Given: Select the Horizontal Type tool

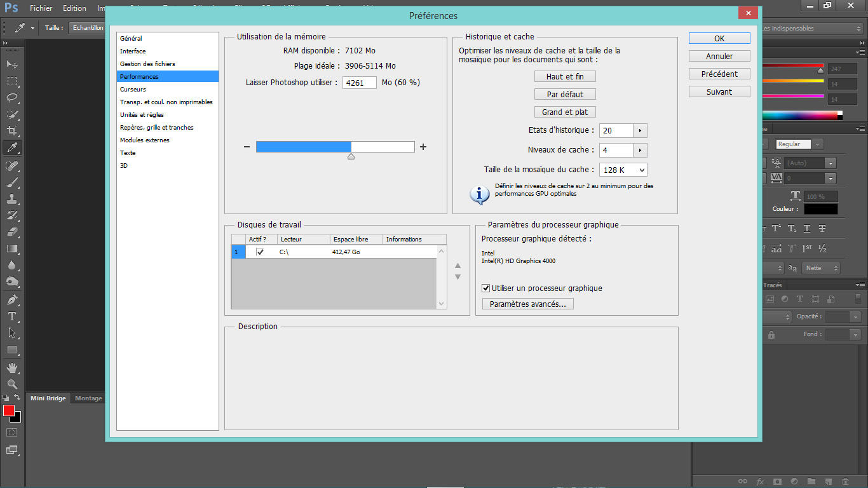Looking at the screenshot, I should click(12, 316).
